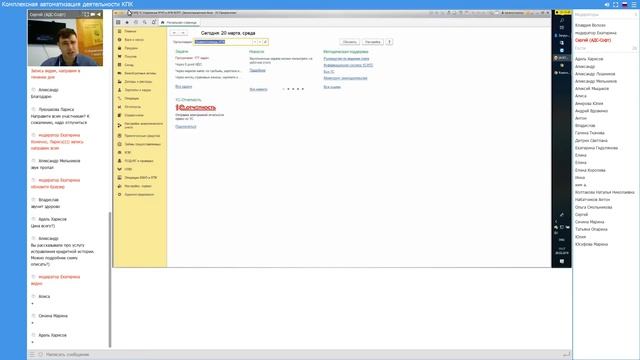Click Подключиться link under 1С-Отчетность
640x360 pixels.
[186, 127]
